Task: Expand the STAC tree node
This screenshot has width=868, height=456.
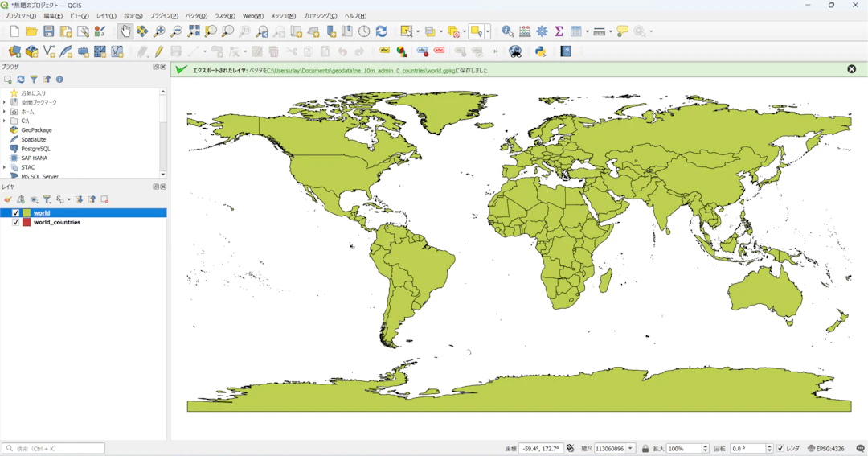Action: pos(5,167)
